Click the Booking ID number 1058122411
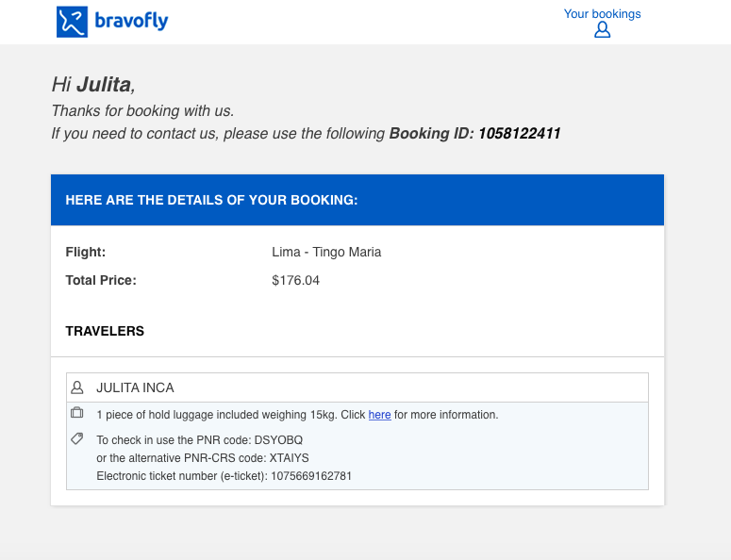 coord(520,133)
